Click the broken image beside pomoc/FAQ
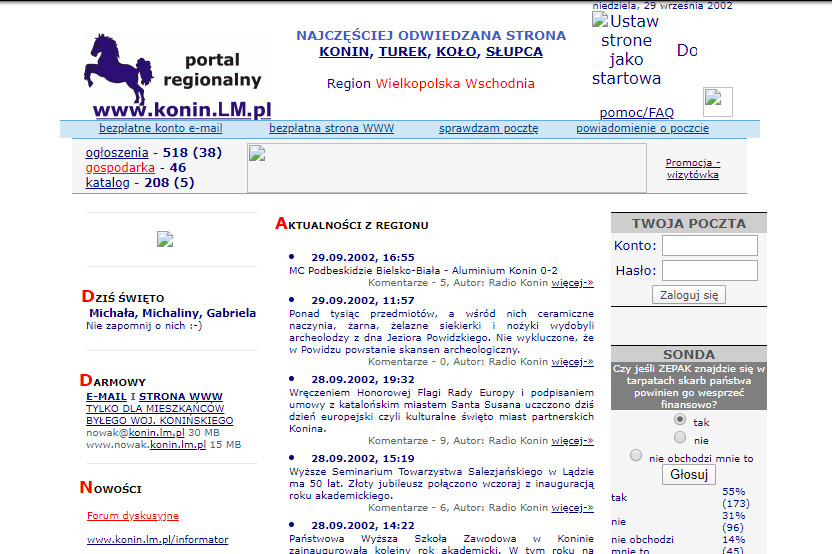 coord(717,101)
